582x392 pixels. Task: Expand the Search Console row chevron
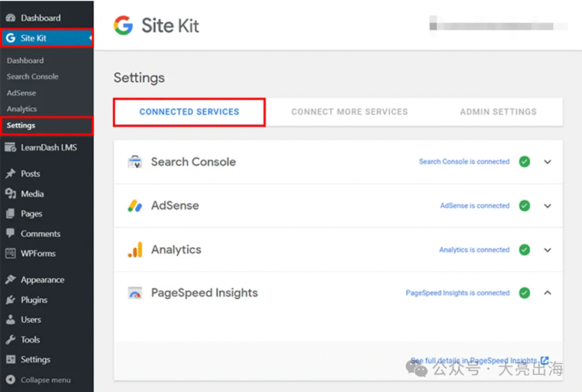(x=547, y=162)
